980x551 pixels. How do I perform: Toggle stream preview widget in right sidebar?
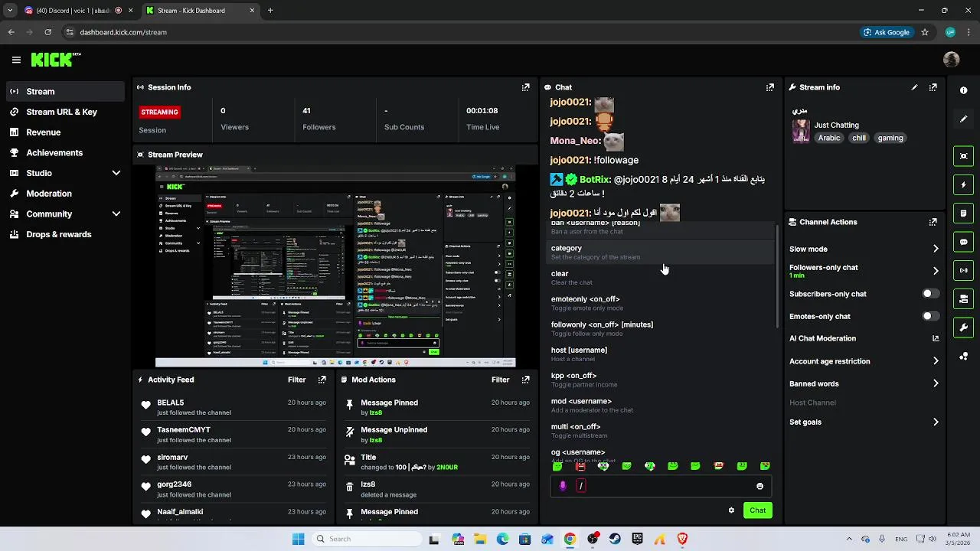click(963, 156)
